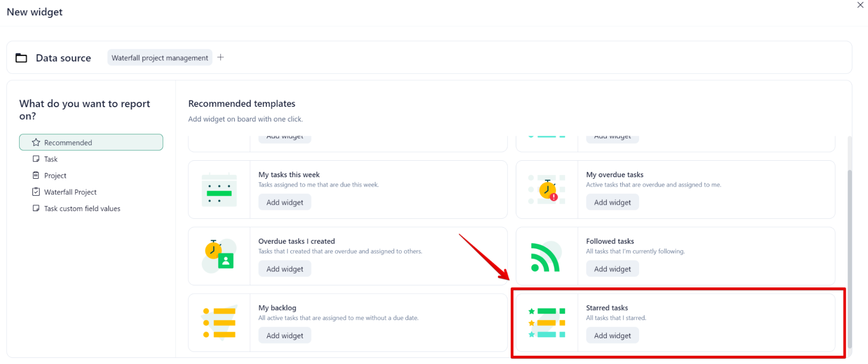This screenshot has width=868, height=364.
Task: Click 'Tasks assigned to me that are due this week.'
Action: click(x=318, y=185)
